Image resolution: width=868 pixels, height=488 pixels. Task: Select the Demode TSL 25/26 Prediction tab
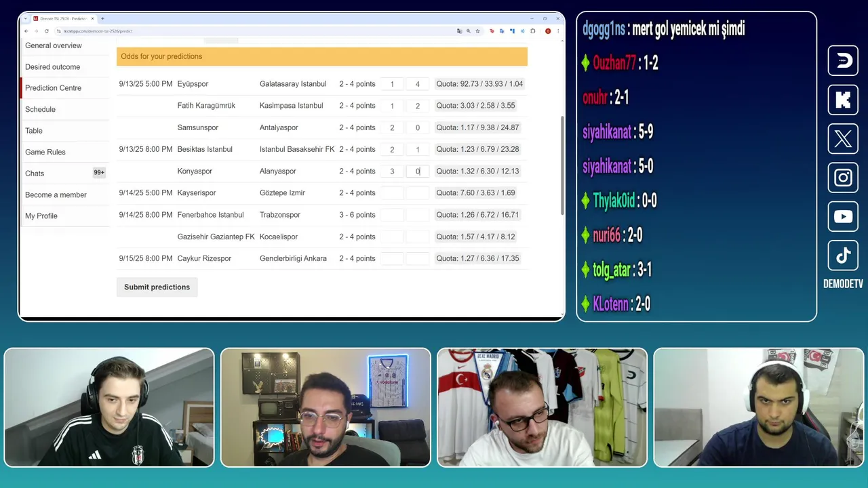[x=64, y=19]
